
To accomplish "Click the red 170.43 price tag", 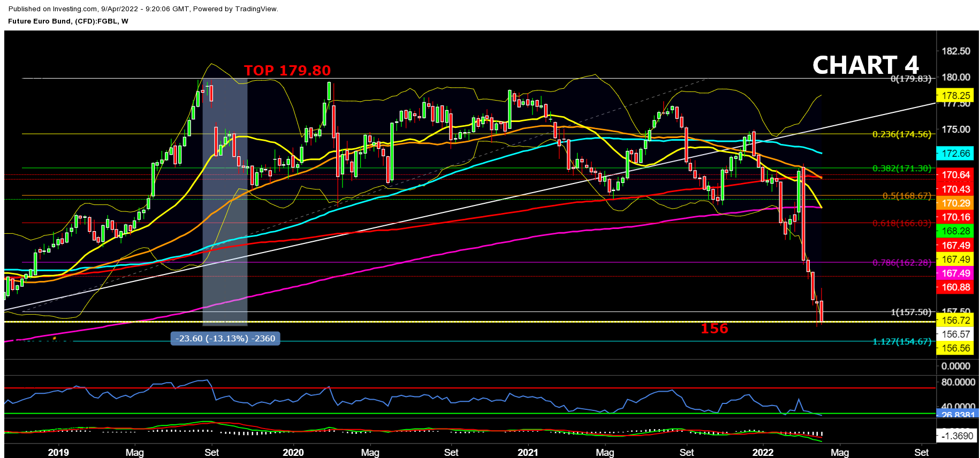I will [x=955, y=189].
